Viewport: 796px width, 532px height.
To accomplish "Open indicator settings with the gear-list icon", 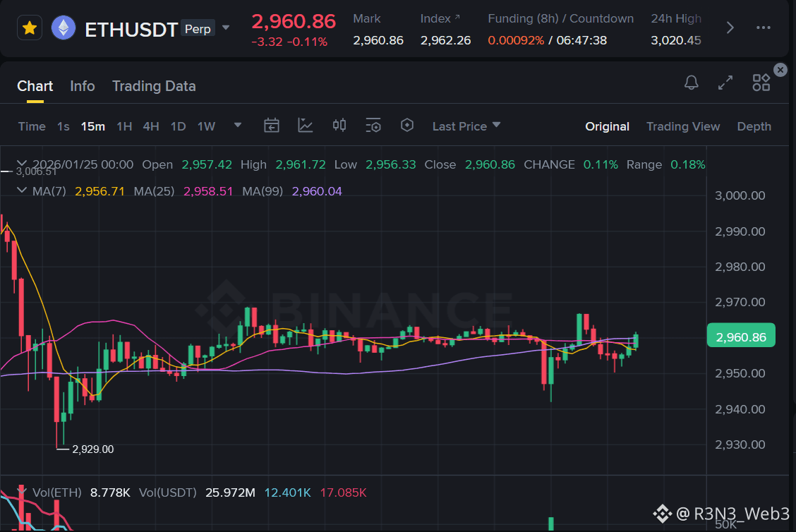I will [373, 125].
